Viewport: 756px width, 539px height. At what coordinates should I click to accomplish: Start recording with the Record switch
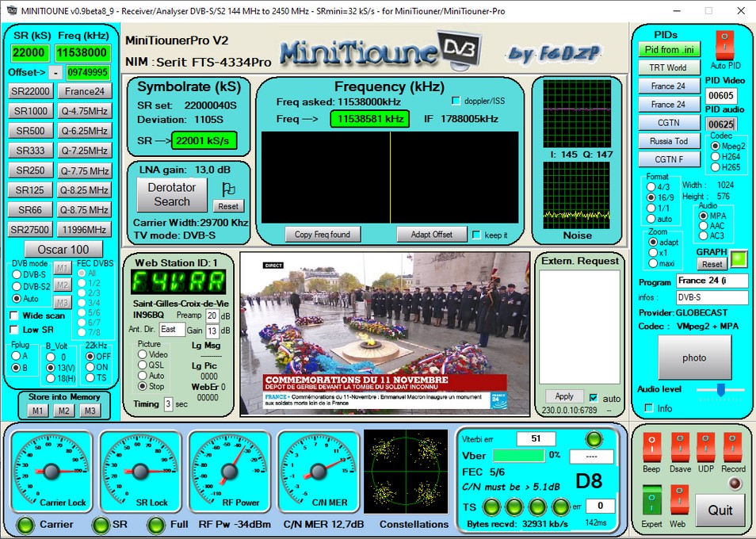click(x=733, y=447)
